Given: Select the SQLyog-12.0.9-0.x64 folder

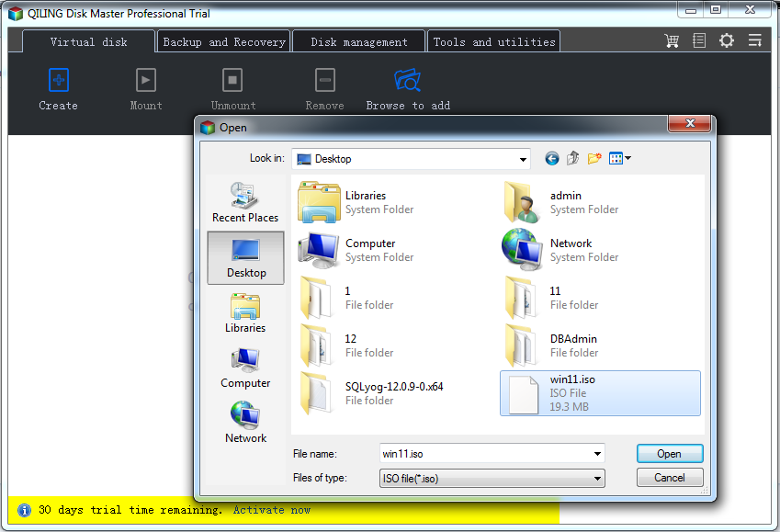Looking at the screenshot, I should click(371, 393).
